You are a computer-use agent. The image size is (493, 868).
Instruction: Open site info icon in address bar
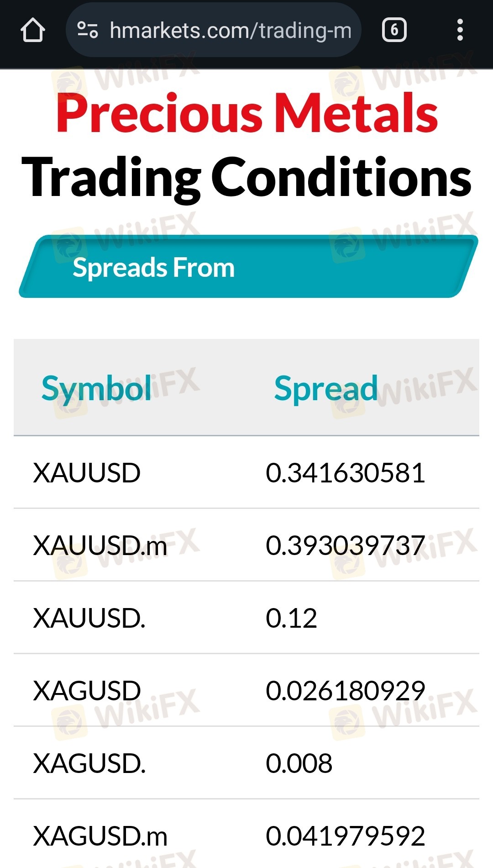pyautogui.click(x=88, y=30)
